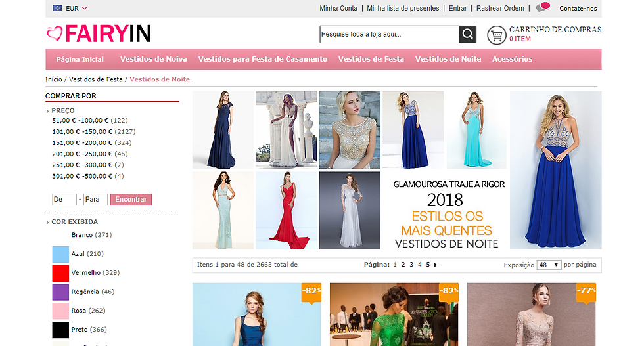Go to results page 2
Image resolution: width=644 pixels, height=346 pixels.
point(403,265)
